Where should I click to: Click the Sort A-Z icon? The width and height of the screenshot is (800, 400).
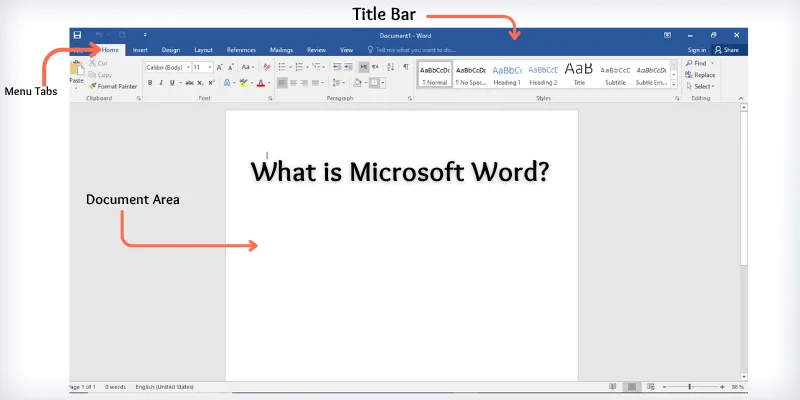coord(391,67)
